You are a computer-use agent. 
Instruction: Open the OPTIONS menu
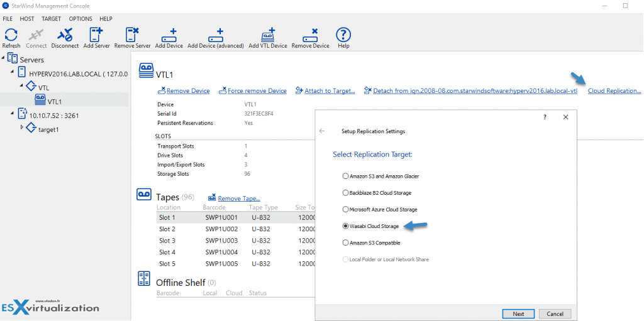click(80, 19)
